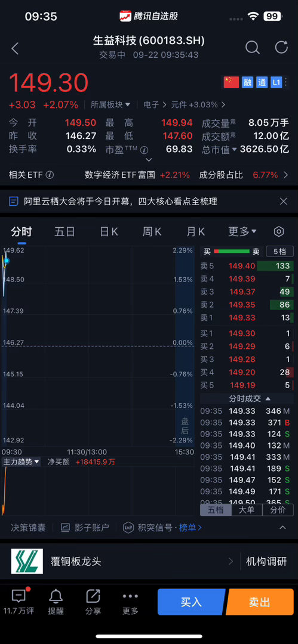
Task: Select the 分价 tab
Action: pyautogui.click(x=278, y=510)
